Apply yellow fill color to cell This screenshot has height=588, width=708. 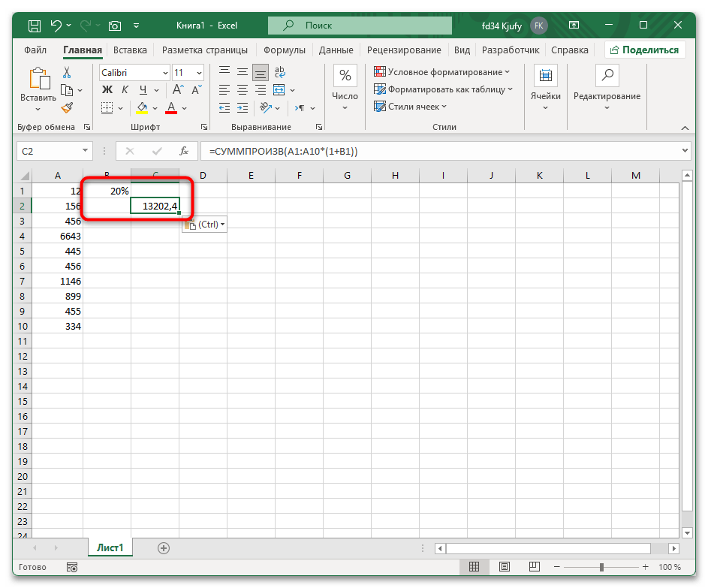(142, 108)
